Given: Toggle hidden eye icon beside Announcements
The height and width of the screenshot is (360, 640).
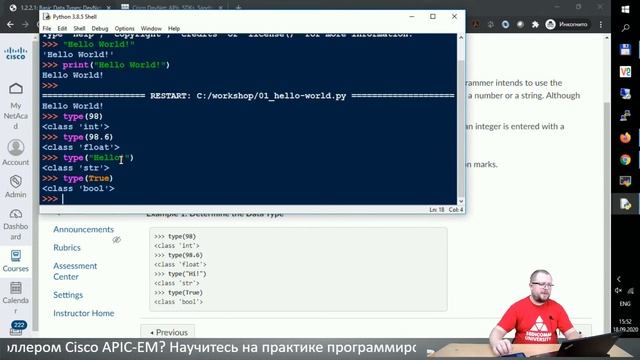Looking at the screenshot, I should tap(117, 240).
